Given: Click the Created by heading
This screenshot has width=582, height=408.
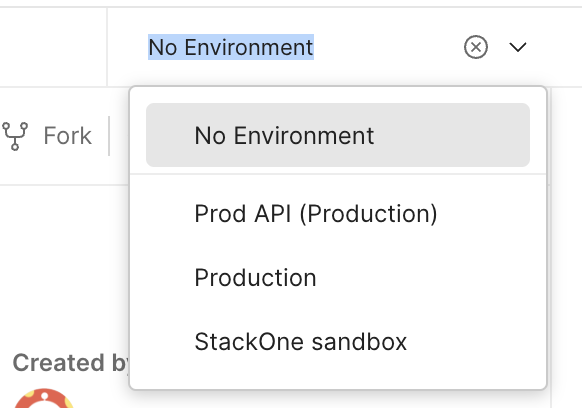Looking at the screenshot, I should pyautogui.click(x=71, y=363).
